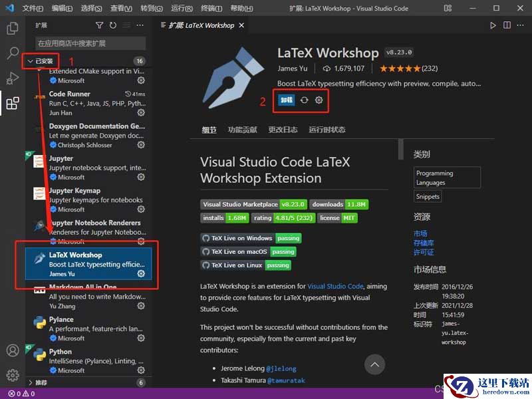Follow the Visual Studio Code link

pyautogui.click(x=335, y=286)
